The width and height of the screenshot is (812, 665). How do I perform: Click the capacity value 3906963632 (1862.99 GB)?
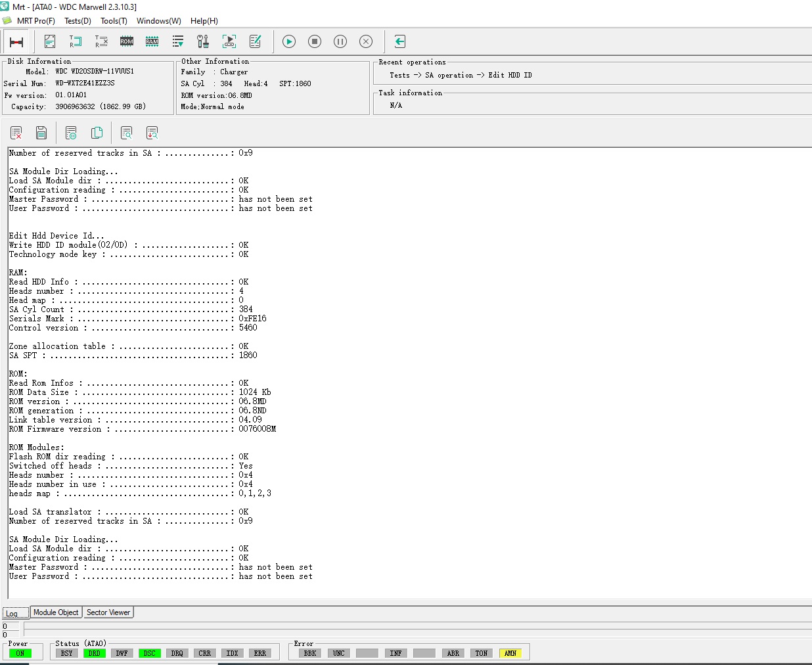click(101, 106)
